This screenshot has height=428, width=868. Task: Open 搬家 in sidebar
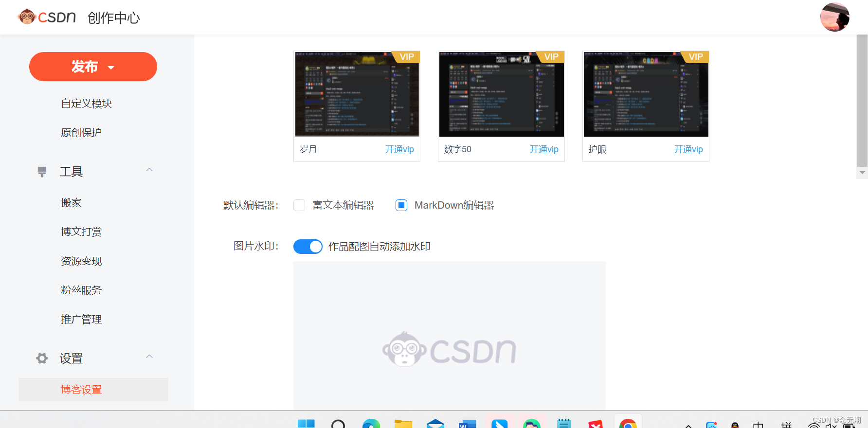tap(71, 203)
